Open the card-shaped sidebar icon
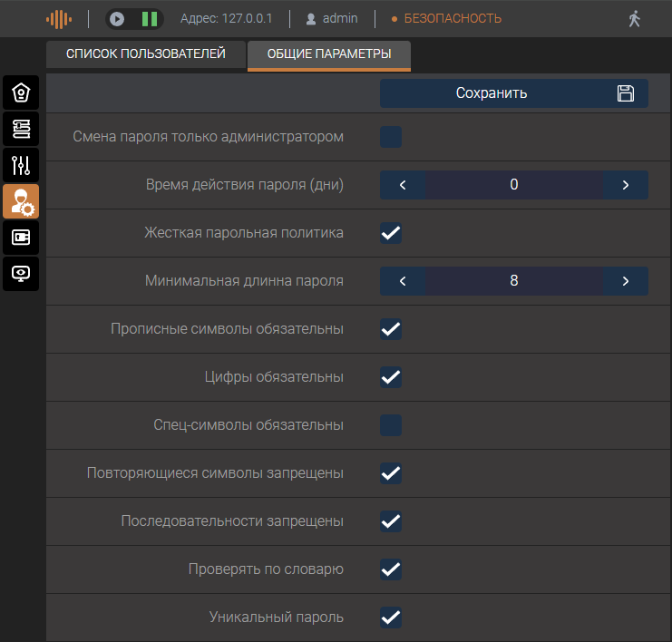The image size is (672, 642). [x=21, y=238]
